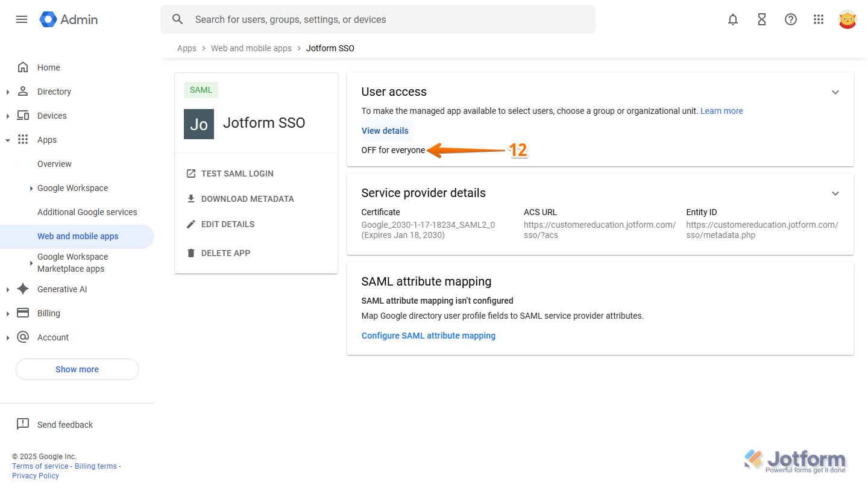This screenshot has width=868, height=488.
Task: Open the help question mark icon
Action: [x=791, y=19]
